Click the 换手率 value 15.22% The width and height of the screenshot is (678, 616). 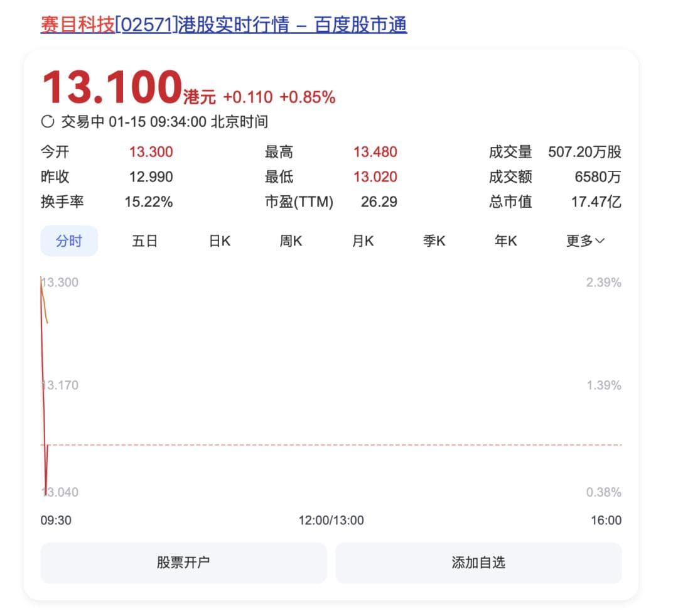click(149, 202)
